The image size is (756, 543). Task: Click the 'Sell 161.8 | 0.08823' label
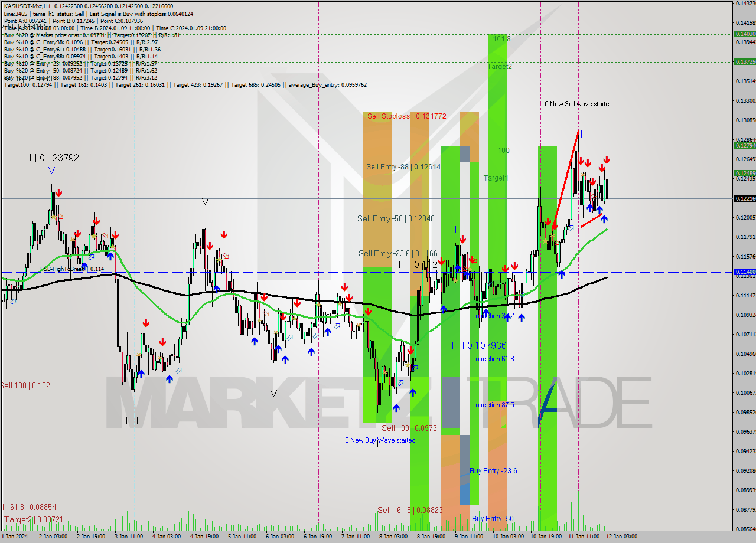(x=410, y=510)
